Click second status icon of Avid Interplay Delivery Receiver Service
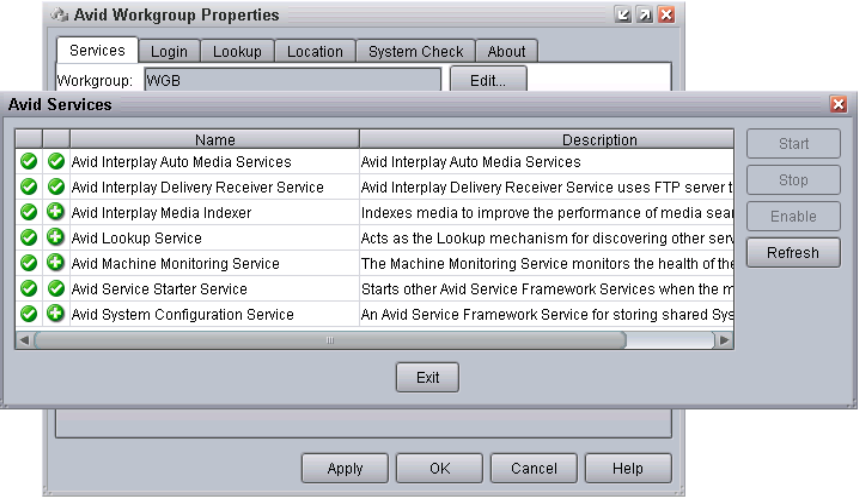 [56, 187]
